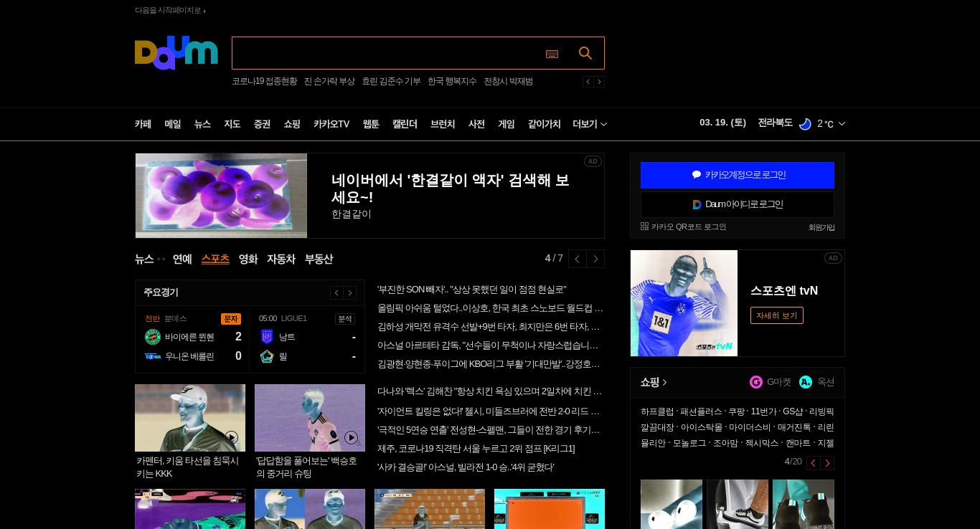The image size is (980, 529).
Task: Click the 회원가입 link
Action: point(821,227)
